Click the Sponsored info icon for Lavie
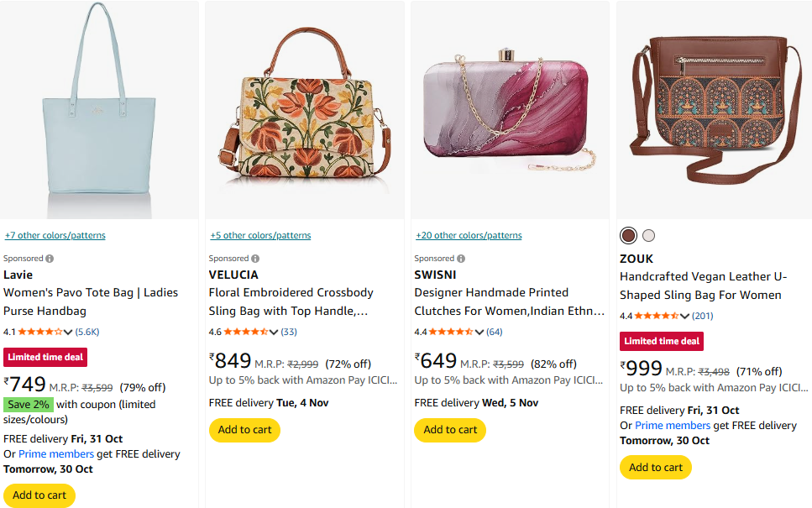The height and width of the screenshot is (508, 812). pos(50,259)
